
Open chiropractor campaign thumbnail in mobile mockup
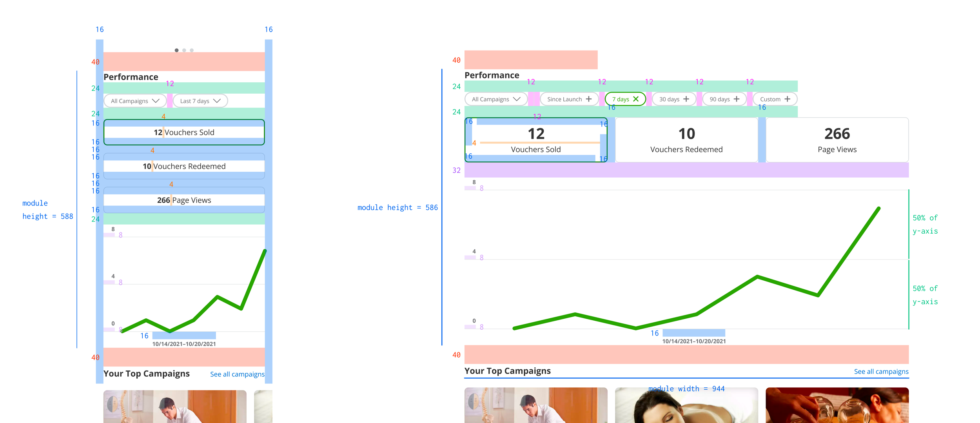[175, 407]
